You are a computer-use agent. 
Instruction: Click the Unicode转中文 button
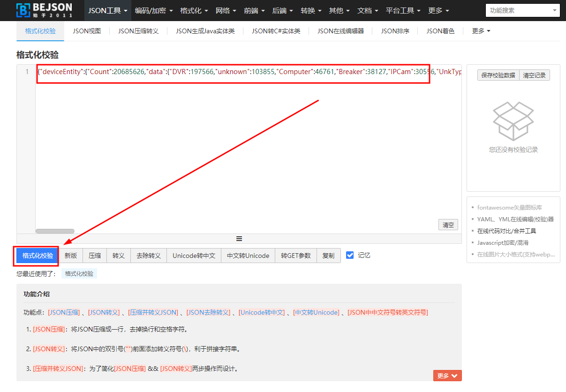(194, 256)
